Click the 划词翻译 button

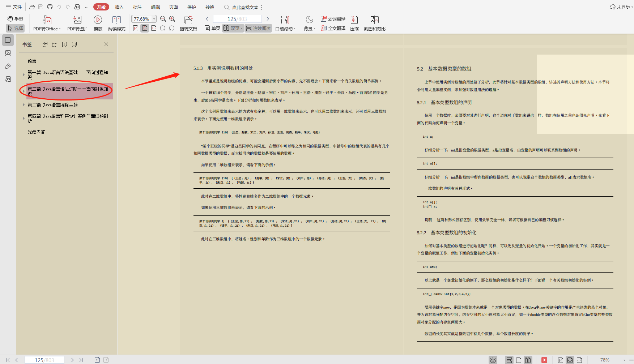tap(333, 19)
